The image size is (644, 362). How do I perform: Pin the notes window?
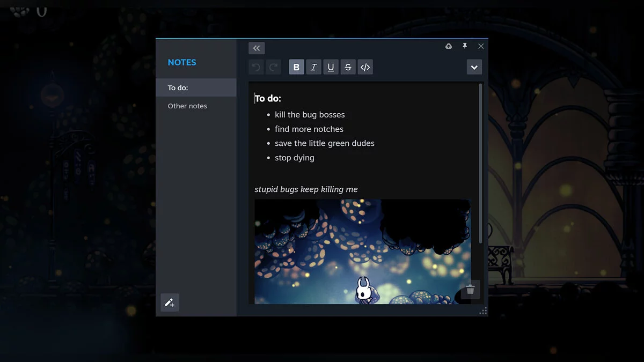tap(465, 47)
